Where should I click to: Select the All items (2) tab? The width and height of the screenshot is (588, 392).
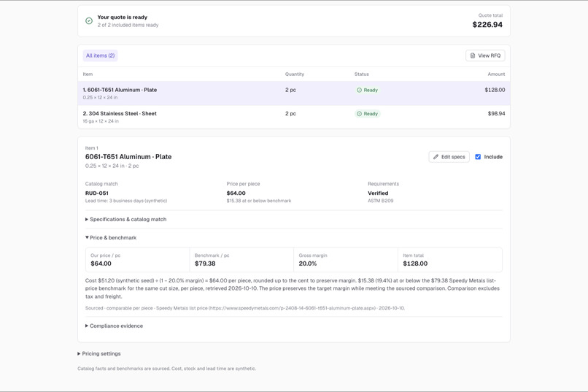100,55
